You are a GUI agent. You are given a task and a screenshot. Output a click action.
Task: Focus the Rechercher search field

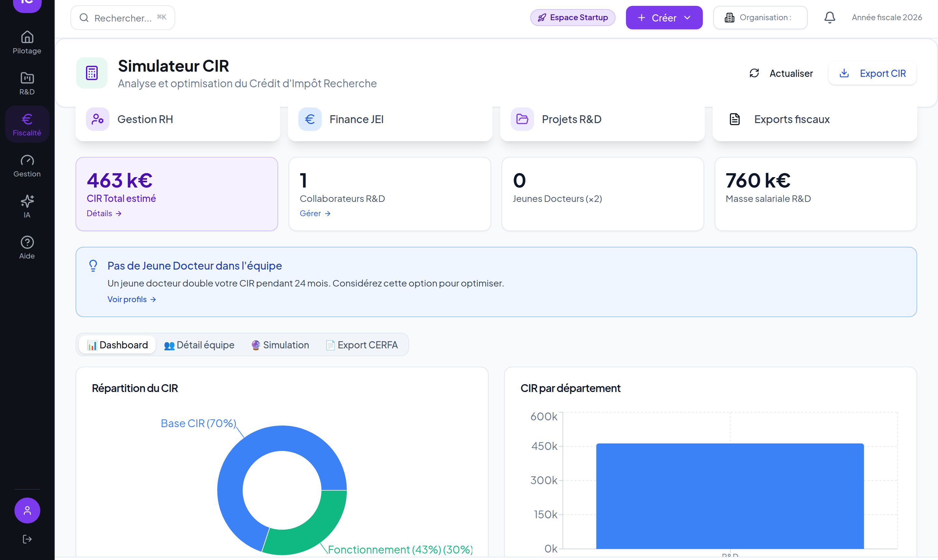pos(123,18)
